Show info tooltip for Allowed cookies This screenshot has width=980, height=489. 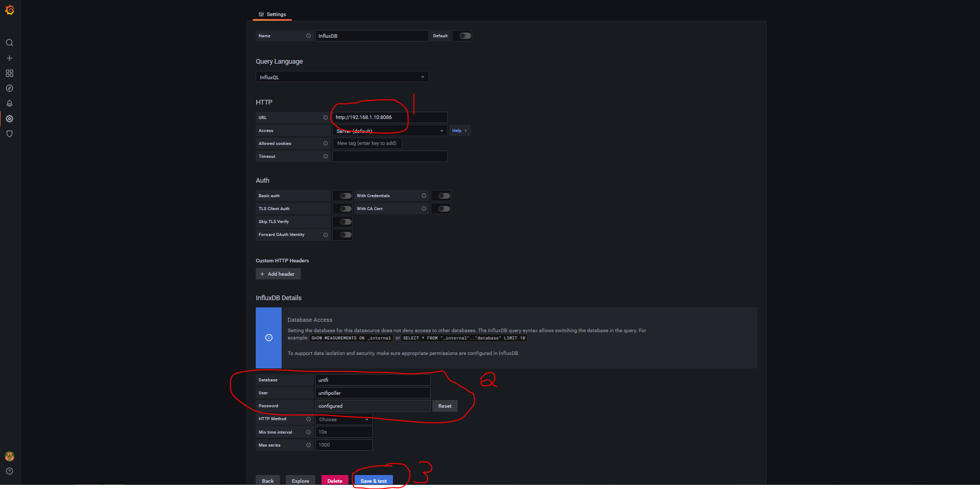coord(326,143)
